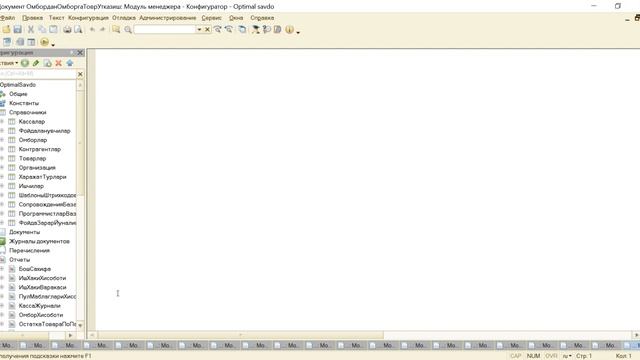This screenshot has width=640, height=360.
Task: Click the configuration tree search field
Action: click(38, 74)
